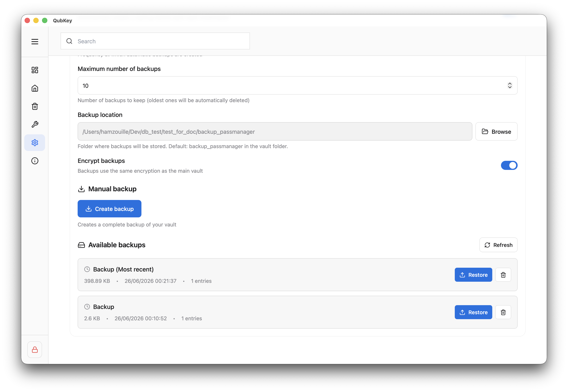
Task: Click the maximum number of backups field
Action: 297,86
